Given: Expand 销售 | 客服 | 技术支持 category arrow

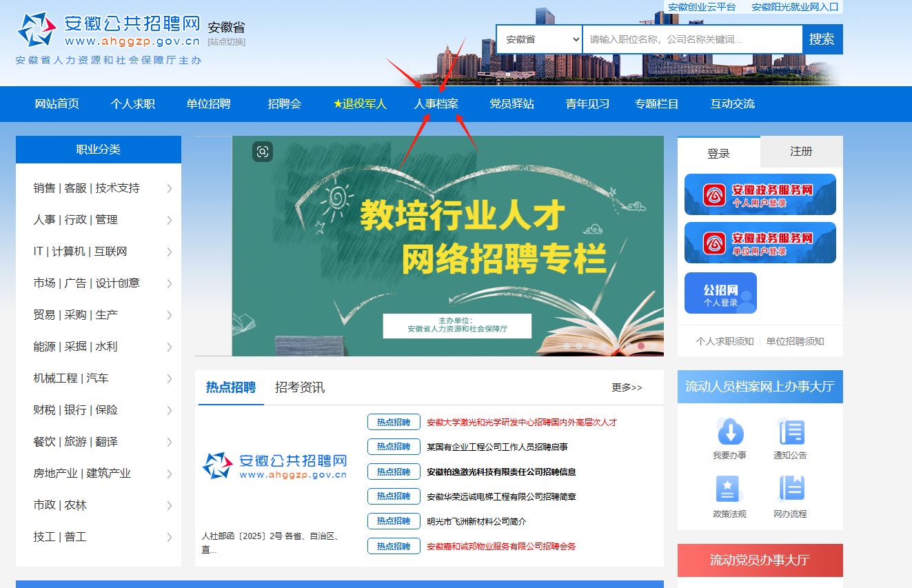Looking at the screenshot, I should (x=170, y=189).
